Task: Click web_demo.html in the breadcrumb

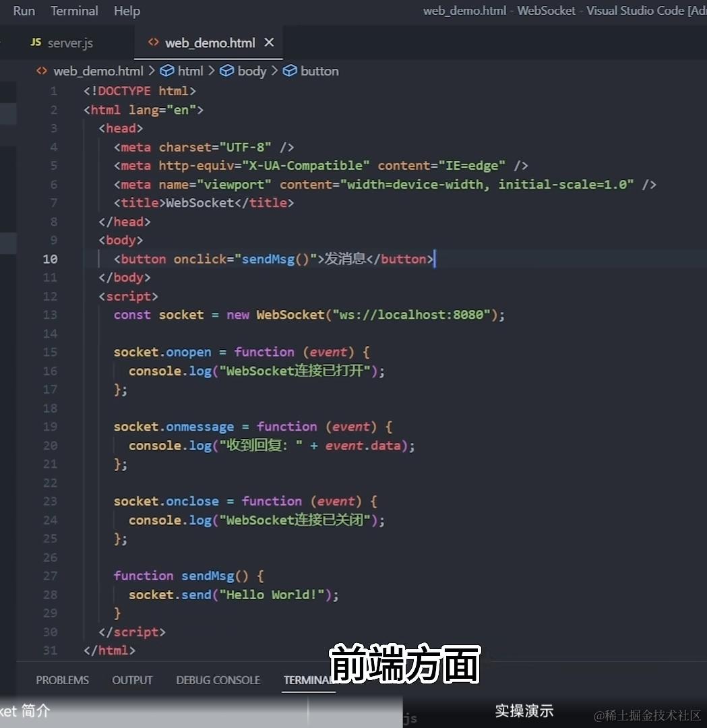Action: pyautogui.click(x=98, y=71)
